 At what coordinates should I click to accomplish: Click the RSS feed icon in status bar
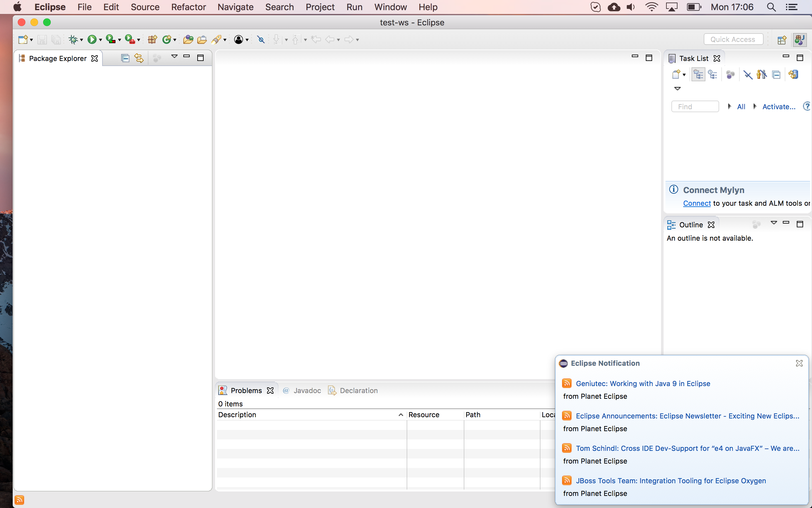pyautogui.click(x=19, y=500)
